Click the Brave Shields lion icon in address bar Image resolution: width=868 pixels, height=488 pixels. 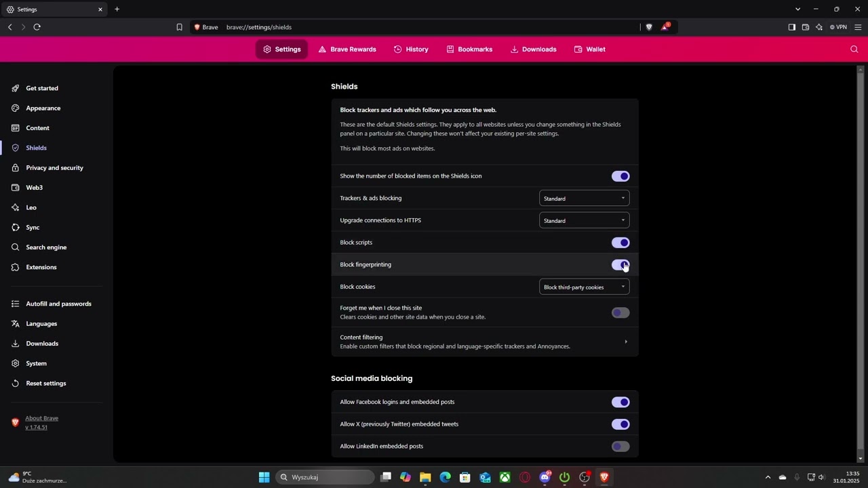649,27
